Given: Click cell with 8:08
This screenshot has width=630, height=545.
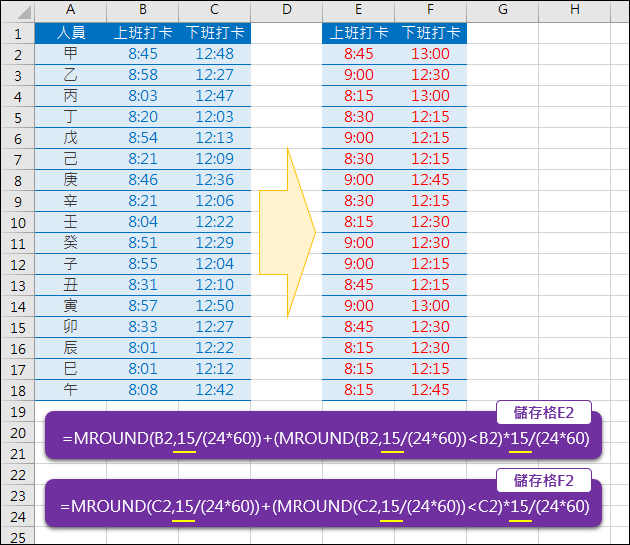Looking at the screenshot, I should point(143,390).
